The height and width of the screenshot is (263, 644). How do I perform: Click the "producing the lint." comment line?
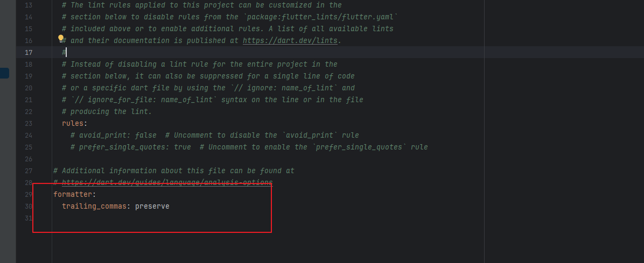107,112
